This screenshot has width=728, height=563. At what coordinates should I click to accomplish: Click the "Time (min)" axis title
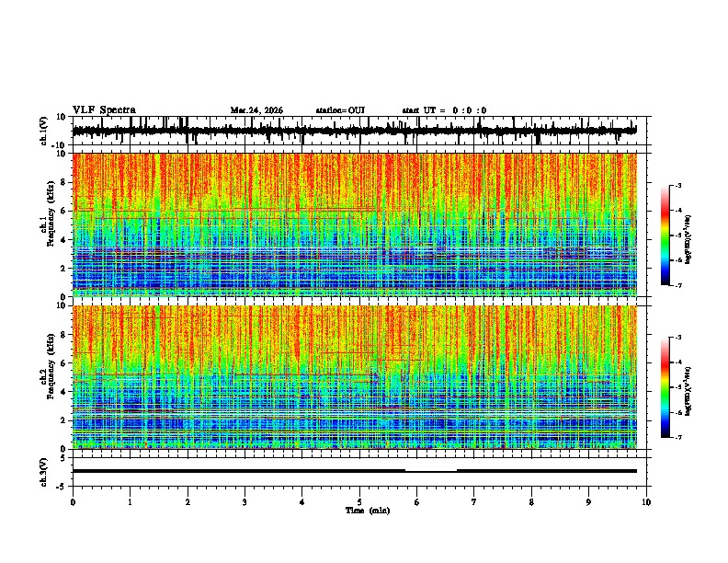pyautogui.click(x=368, y=511)
